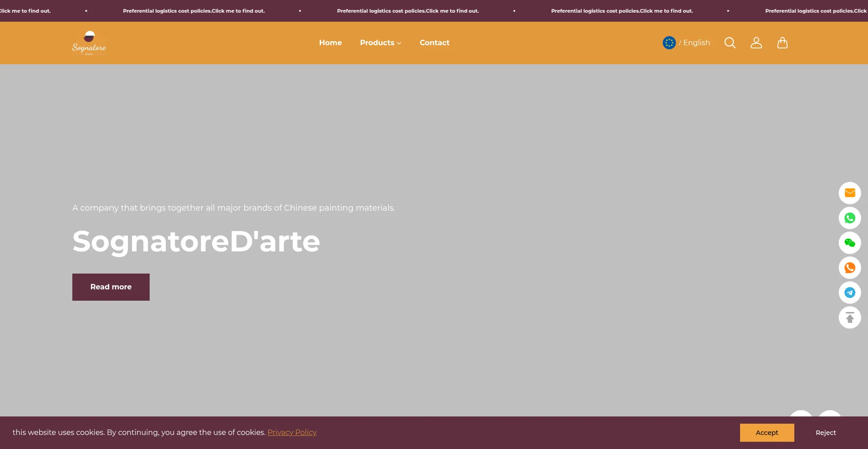Viewport: 868px width, 449px height.
Task: Accept the cookie notice
Action: tap(767, 433)
